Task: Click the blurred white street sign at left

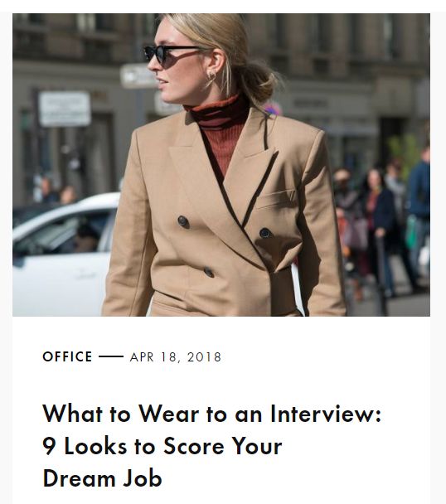Action: click(x=65, y=109)
